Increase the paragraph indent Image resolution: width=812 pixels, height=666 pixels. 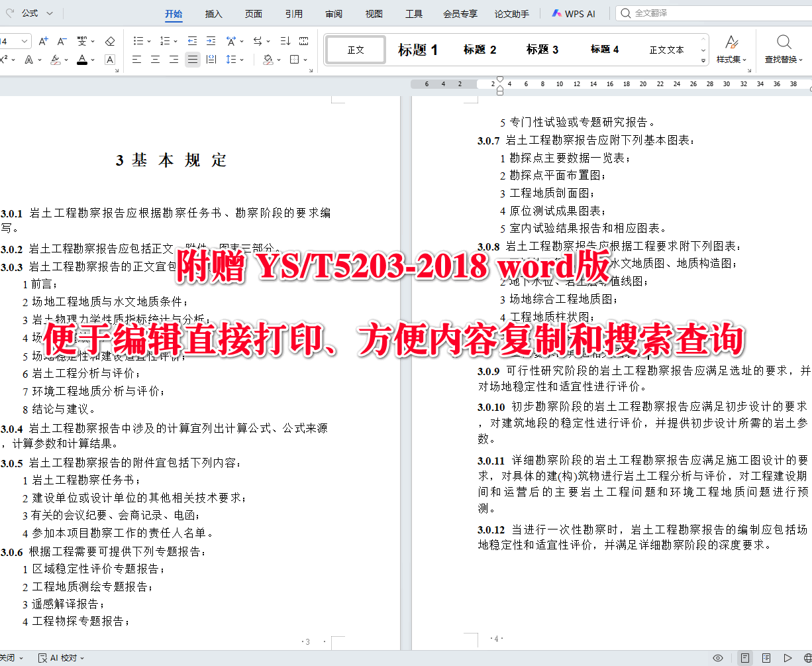211,41
